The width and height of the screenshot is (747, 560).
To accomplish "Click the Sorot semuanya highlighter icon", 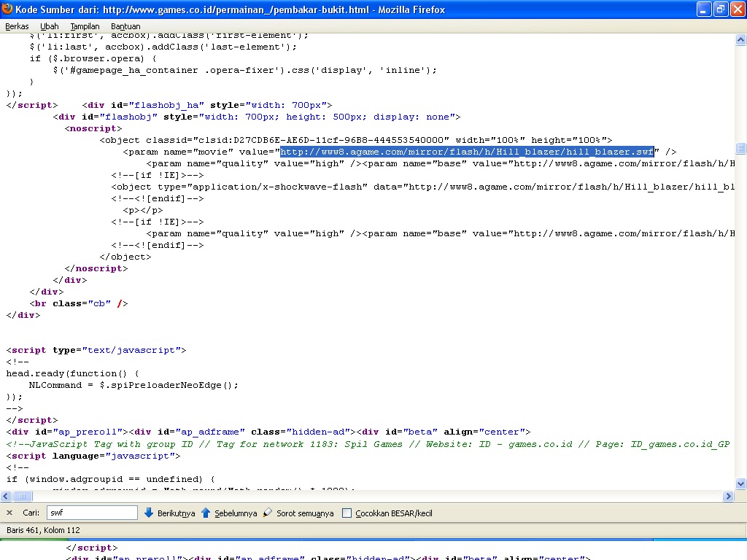I will pyautogui.click(x=268, y=513).
